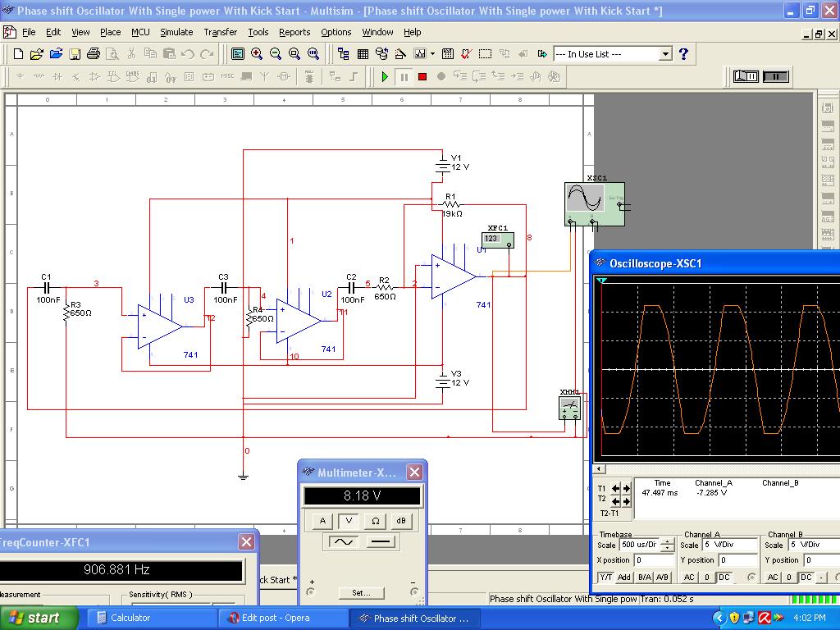
Task: Switch multimeter to ohmmeter mode
Action: (375, 521)
